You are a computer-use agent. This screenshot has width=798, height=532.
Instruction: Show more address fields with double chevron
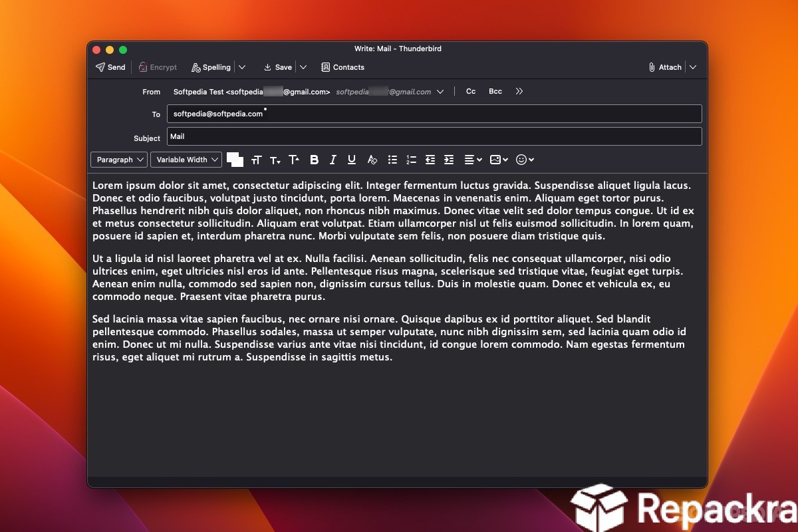click(519, 92)
